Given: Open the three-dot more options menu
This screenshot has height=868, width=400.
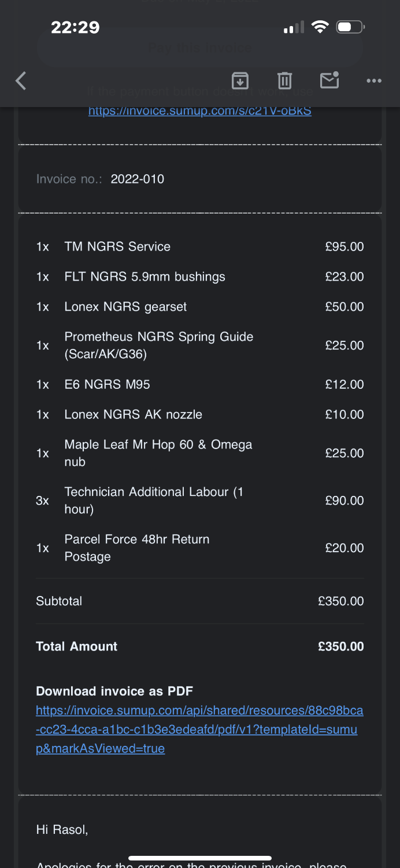Looking at the screenshot, I should [374, 80].
